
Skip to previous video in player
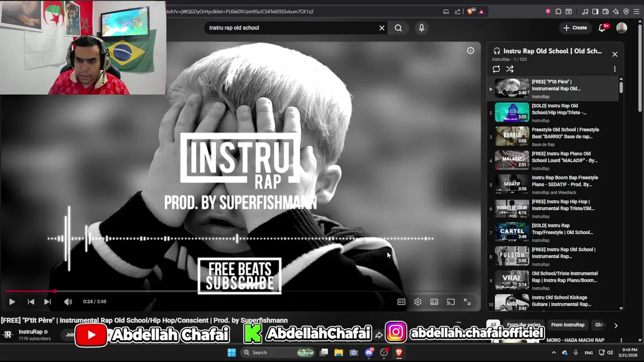pos(31,302)
